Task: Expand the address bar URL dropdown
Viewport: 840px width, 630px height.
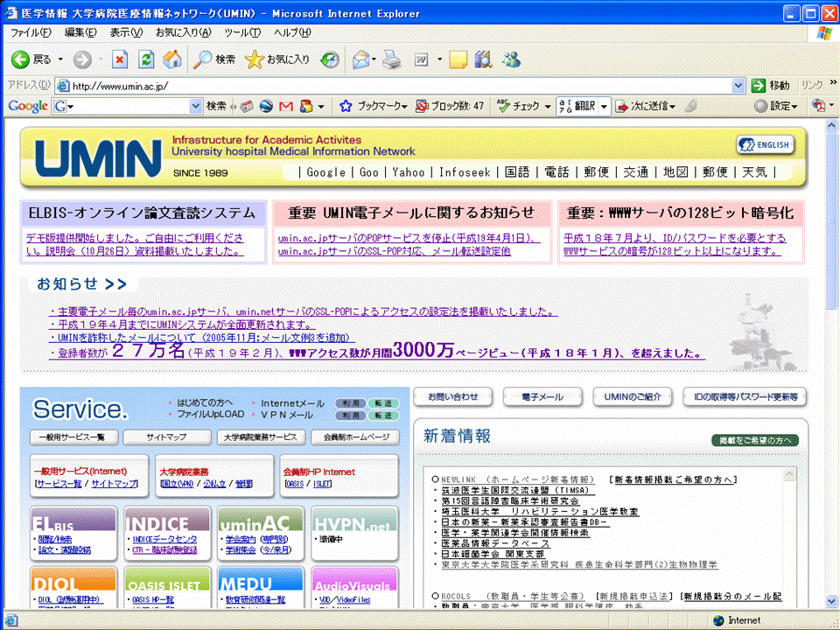Action: coord(738,86)
